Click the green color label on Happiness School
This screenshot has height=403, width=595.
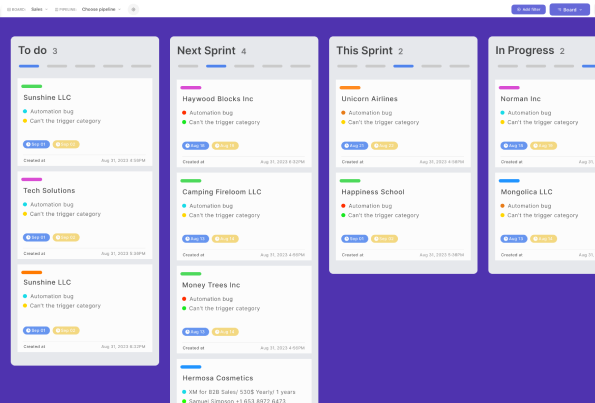coord(350,181)
